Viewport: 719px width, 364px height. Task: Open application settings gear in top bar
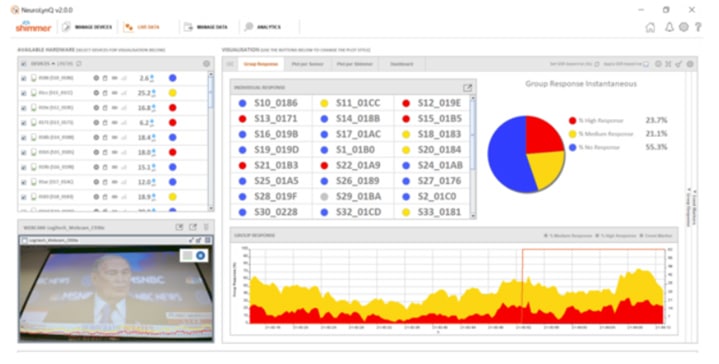(x=684, y=27)
